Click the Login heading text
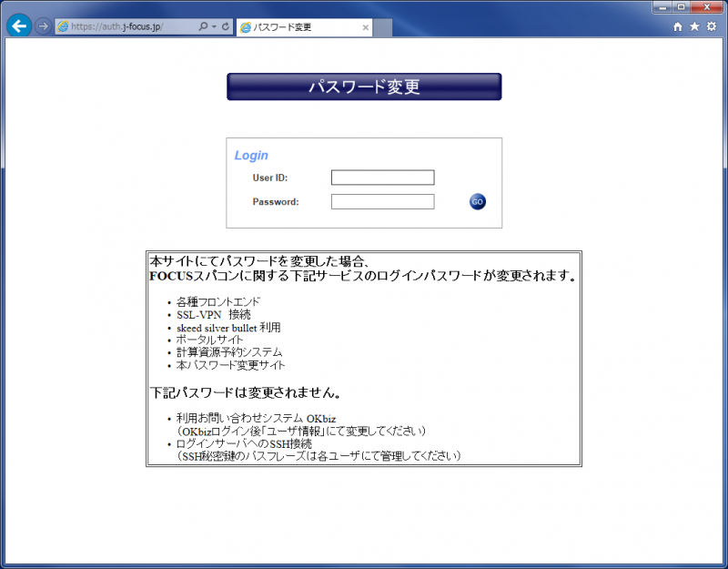 click(x=251, y=156)
